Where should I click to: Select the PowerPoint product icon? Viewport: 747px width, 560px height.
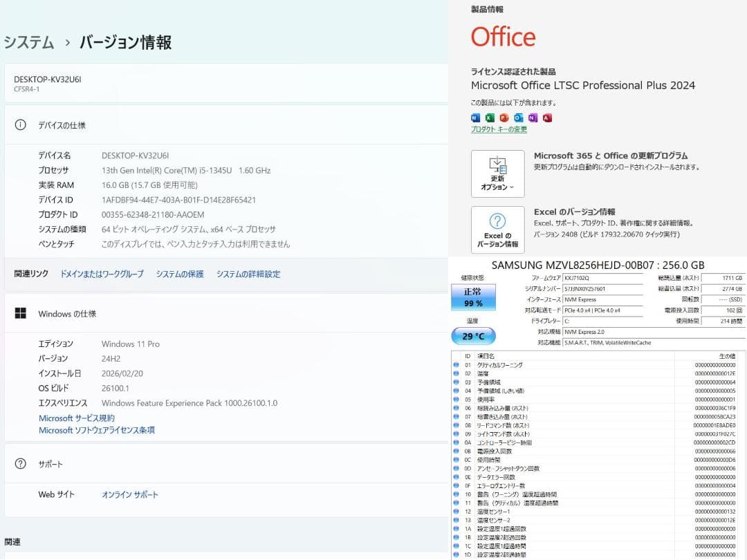click(x=505, y=118)
